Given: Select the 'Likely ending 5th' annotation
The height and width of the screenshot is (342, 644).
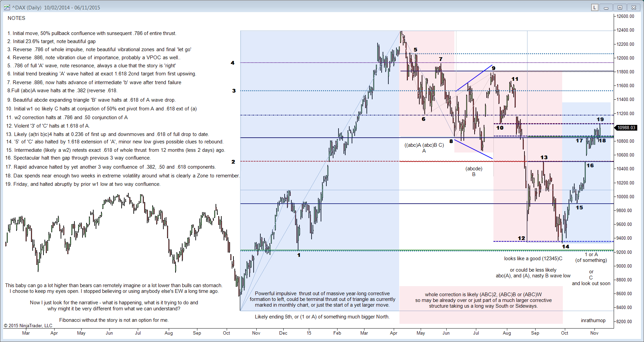Looking at the screenshot, I should pyautogui.click(x=322, y=317).
